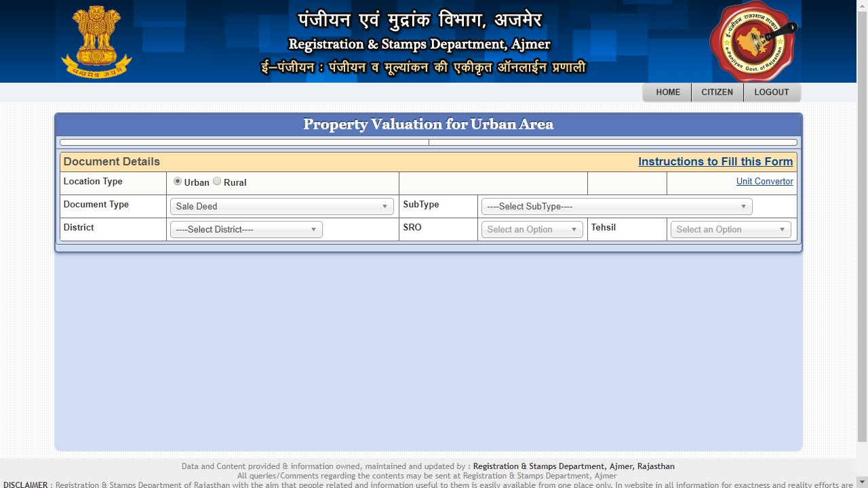Click the horizontal scrollbar below the title
868x488 pixels.
[429, 142]
